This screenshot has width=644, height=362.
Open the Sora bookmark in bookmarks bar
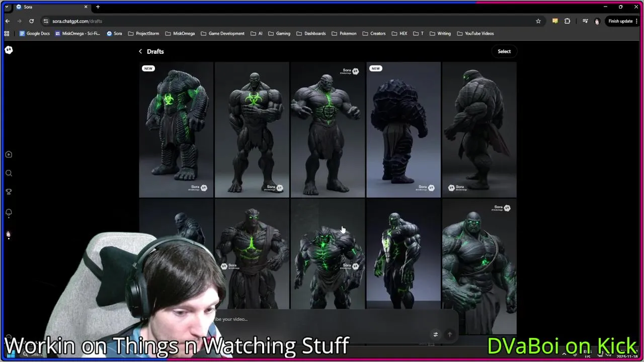coord(114,34)
